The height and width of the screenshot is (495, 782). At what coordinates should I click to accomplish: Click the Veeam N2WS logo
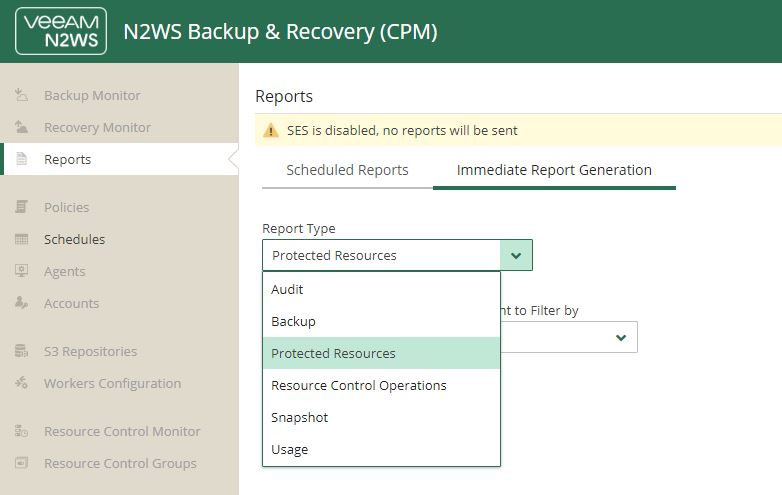61,31
